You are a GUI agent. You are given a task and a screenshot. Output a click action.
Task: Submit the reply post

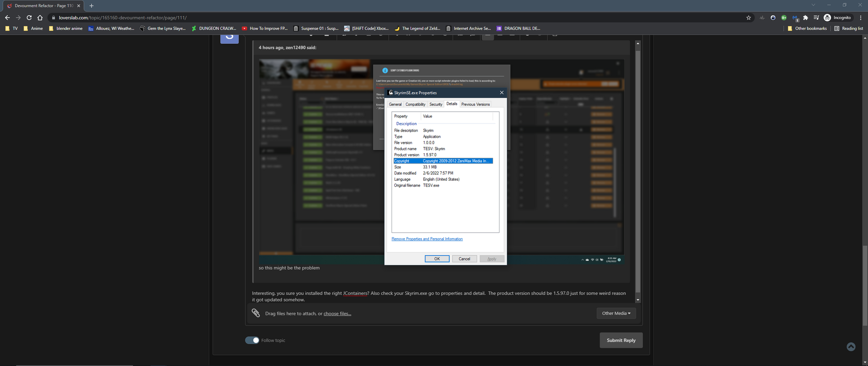click(x=621, y=340)
